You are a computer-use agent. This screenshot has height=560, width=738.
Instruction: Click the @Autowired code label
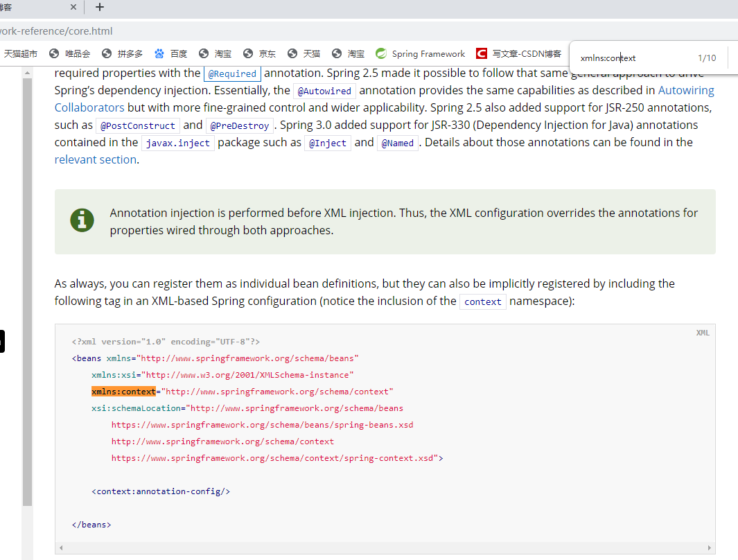pos(324,91)
